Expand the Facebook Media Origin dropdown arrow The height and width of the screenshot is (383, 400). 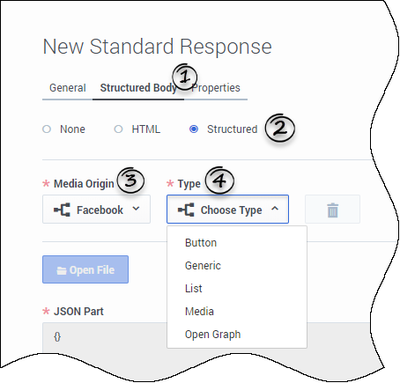(x=136, y=209)
